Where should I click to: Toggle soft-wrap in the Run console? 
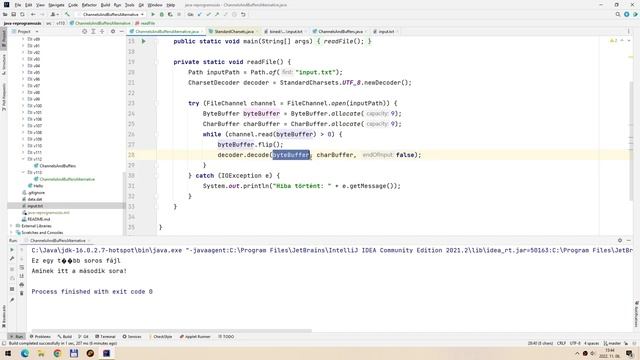22,267
